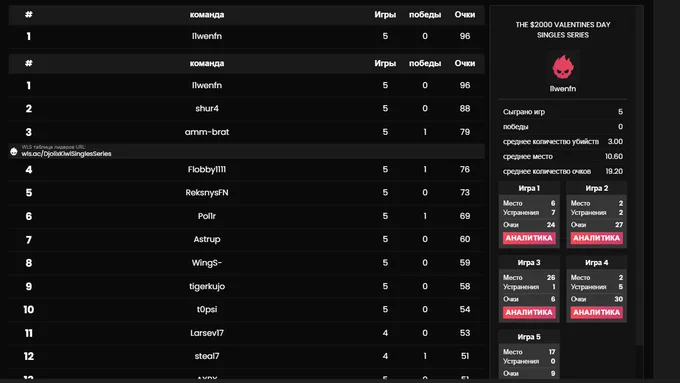The height and width of the screenshot is (383, 680).
Task: Select ReksnysFN in the leaderboard
Action: [207, 193]
